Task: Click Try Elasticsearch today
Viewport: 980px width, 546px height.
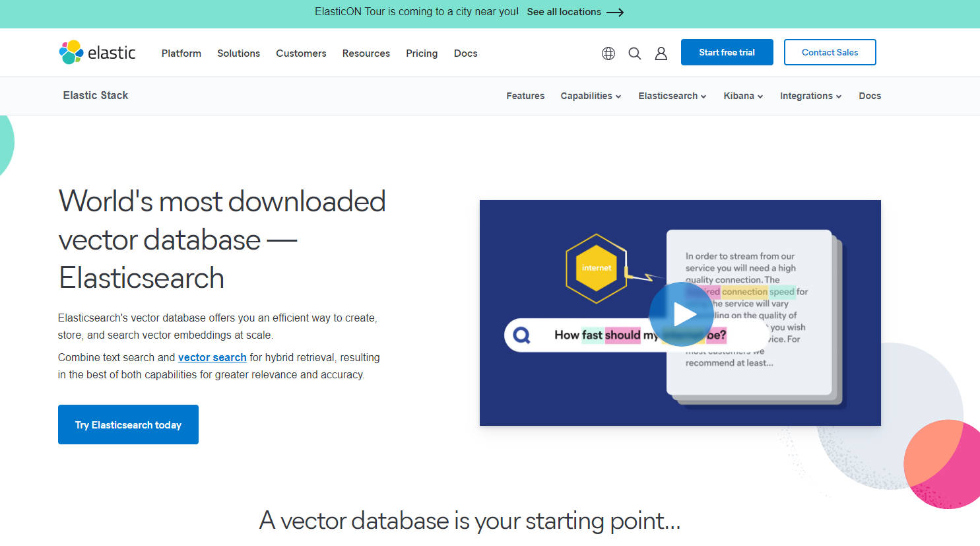Action: click(128, 425)
